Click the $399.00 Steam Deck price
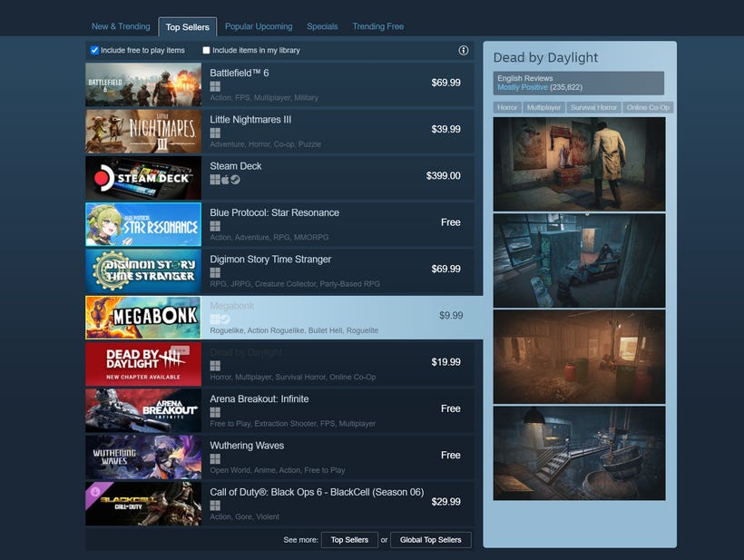Screen dimensions: 744x560 coord(443,175)
